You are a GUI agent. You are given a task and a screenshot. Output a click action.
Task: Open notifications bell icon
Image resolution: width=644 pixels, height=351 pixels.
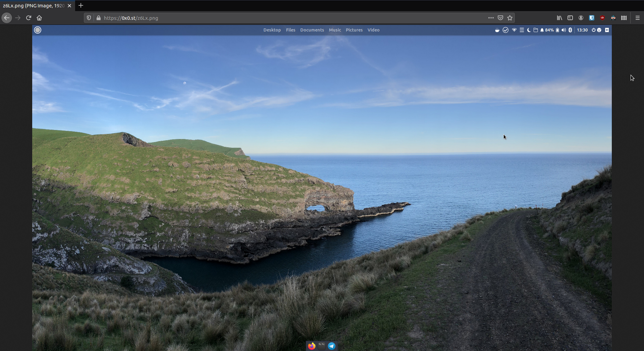[542, 30]
